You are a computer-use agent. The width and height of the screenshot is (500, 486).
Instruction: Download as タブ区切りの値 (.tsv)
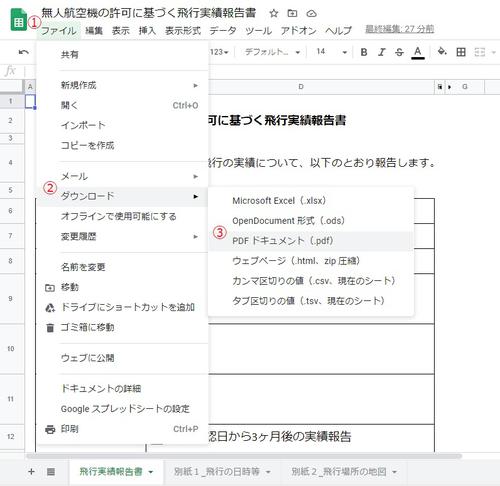[311, 301]
